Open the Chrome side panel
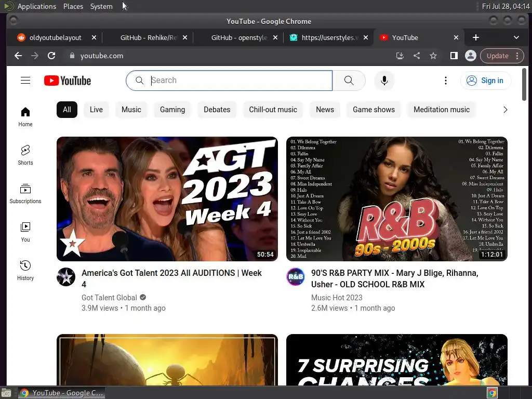The image size is (532, 399). point(454,56)
